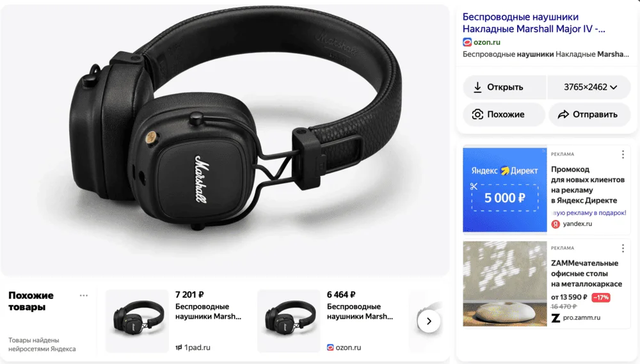
Task: Open the 1pad.ru store link
Action: coord(193,347)
